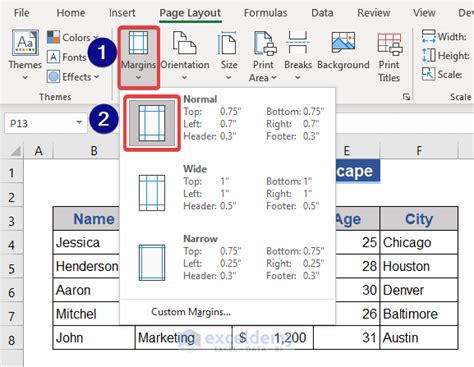474x367 pixels.
Task: Click the cell containing Marketing
Action: pyautogui.click(x=183, y=338)
